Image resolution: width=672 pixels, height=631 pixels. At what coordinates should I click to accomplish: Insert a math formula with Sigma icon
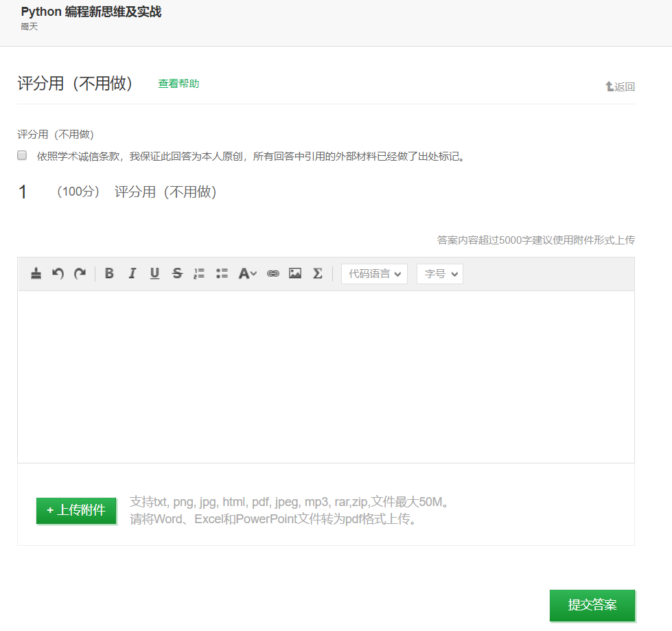click(x=317, y=273)
